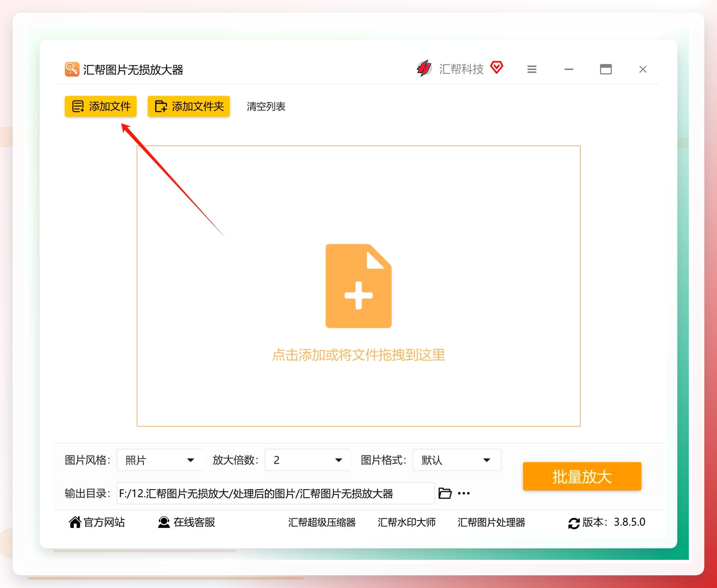This screenshot has width=717, height=588.
Task: Click the 放大倍数 label
Action: click(x=236, y=460)
